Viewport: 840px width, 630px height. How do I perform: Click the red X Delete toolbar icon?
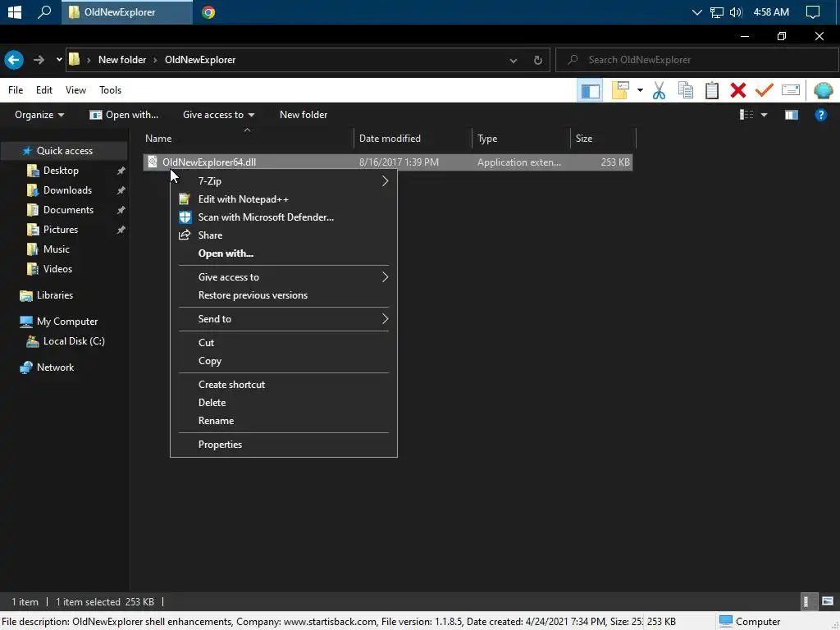pos(737,90)
